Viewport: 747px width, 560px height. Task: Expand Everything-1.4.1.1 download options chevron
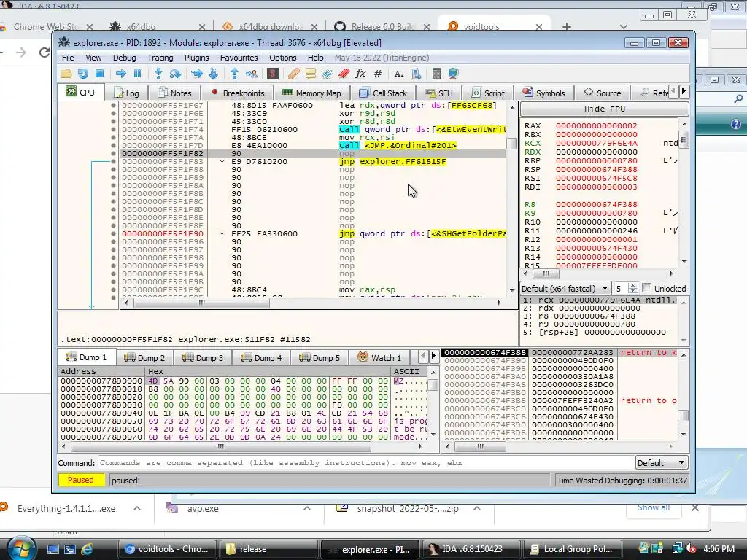[x=137, y=508]
